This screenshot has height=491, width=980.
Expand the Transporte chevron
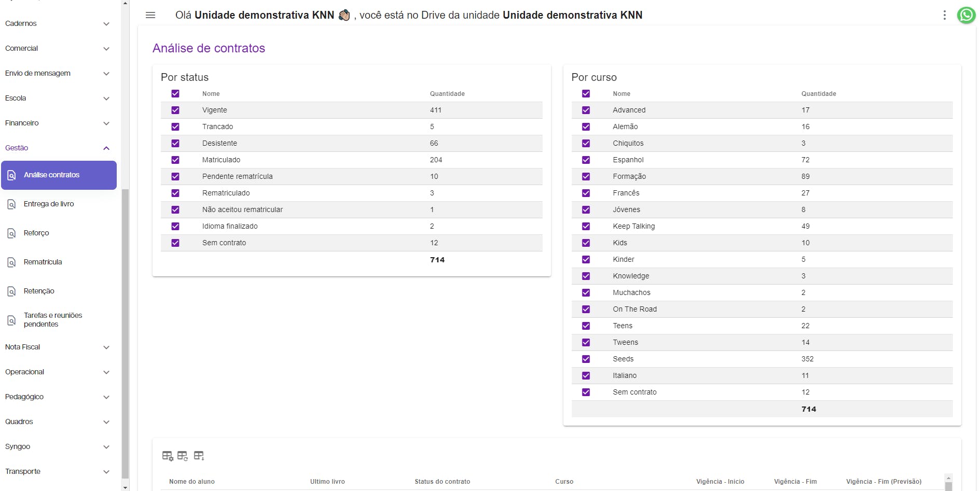106,472
